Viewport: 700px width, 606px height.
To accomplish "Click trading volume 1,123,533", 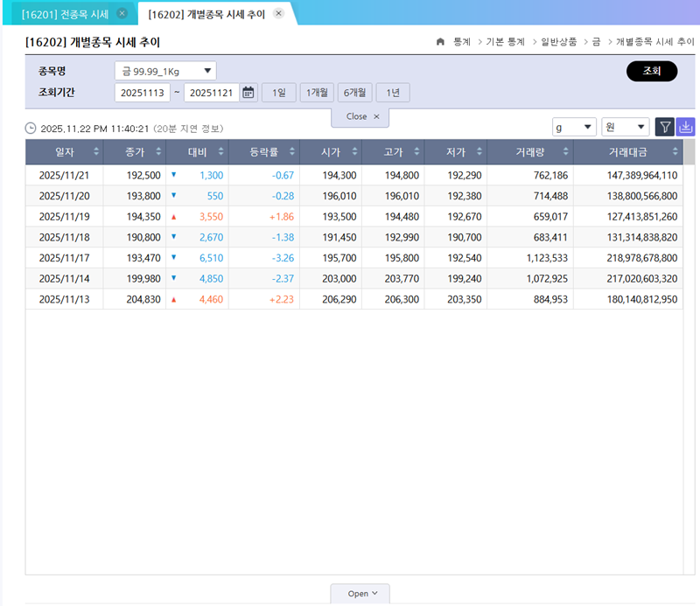I will pos(547,258).
